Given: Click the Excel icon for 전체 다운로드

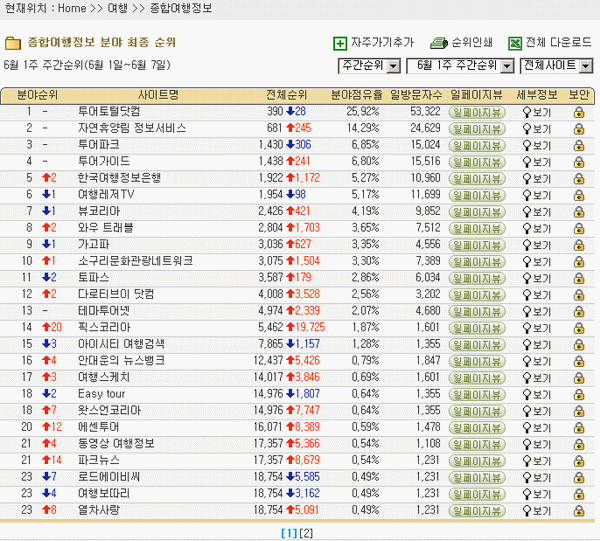Looking at the screenshot, I should [515, 43].
